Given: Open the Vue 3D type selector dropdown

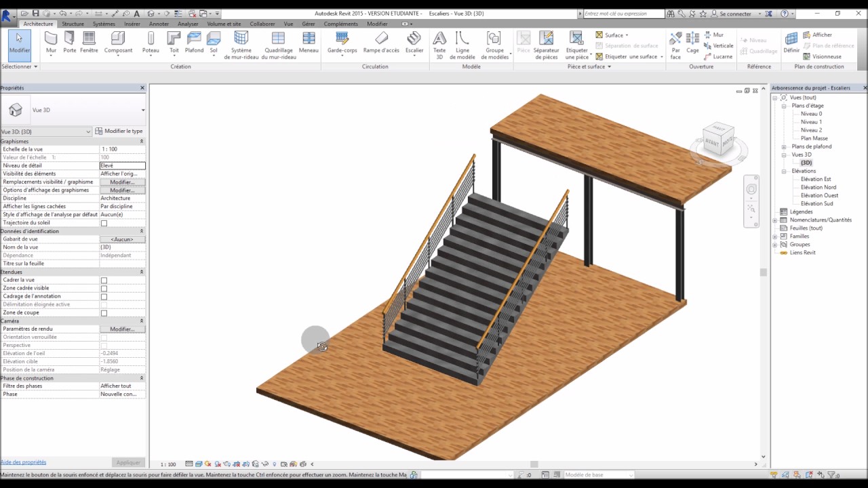Looking at the screenshot, I should (x=142, y=110).
